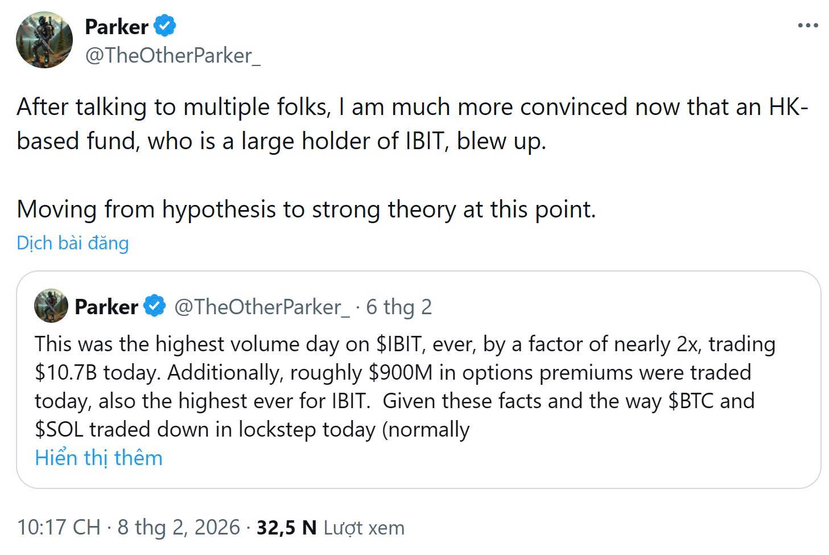Open the quoted post's "6 thg 2" date
Screen dimensions: 829x555
tap(399, 306)
